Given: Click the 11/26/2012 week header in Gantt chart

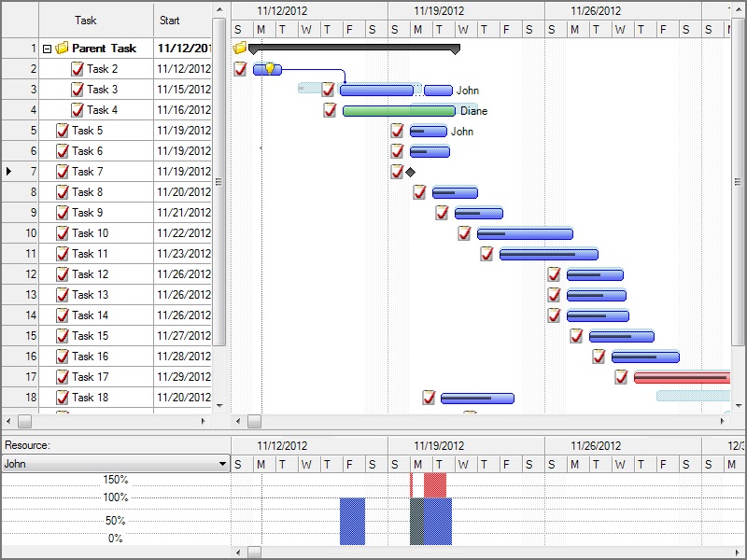Looking at the screenshot, I should coord(623,11).
